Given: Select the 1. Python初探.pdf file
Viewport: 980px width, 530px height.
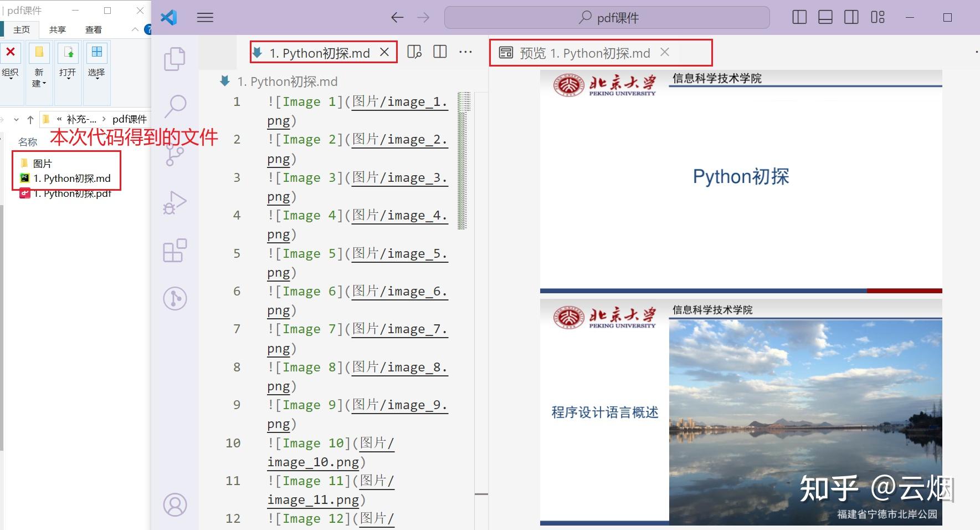Looking at the screenshot, I should 72,193.
